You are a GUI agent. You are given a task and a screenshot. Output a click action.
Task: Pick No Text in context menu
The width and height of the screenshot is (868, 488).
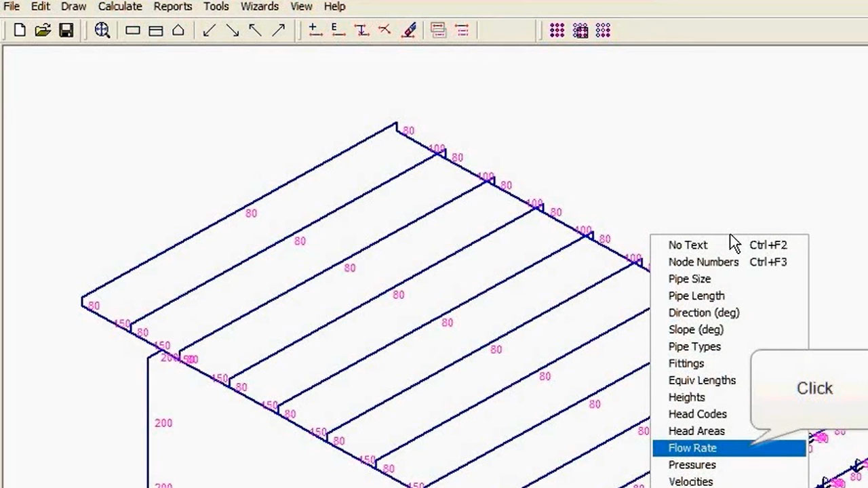[x=688, y=245]
